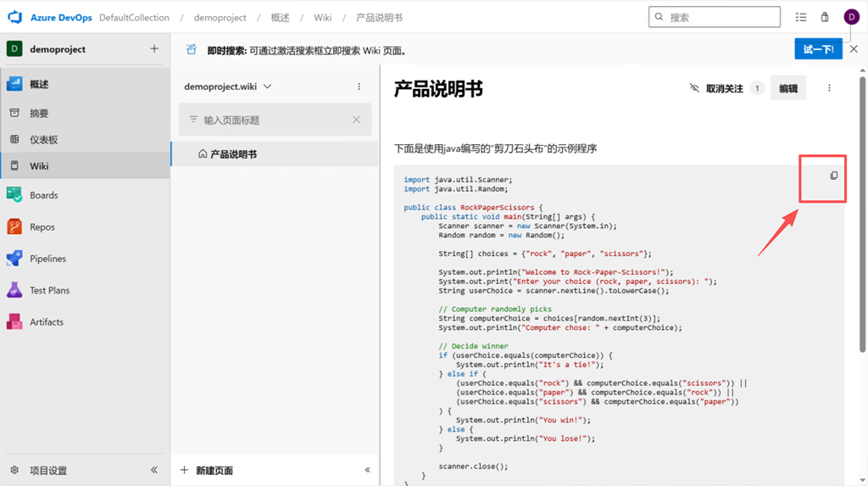Copy the code block to clipboard
The height and width of the screenshot is (486, 868).
click(x=834, y=176)
